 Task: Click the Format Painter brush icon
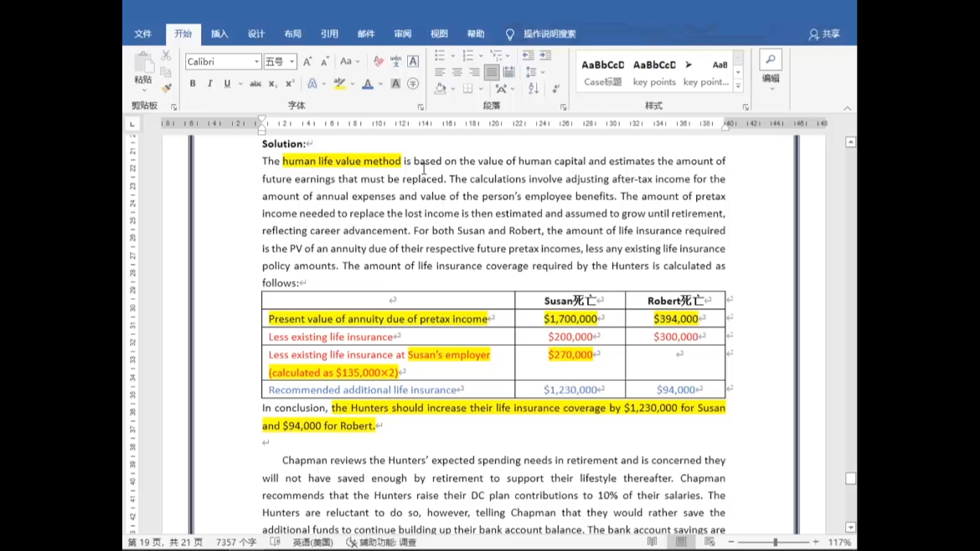[166, 88]
